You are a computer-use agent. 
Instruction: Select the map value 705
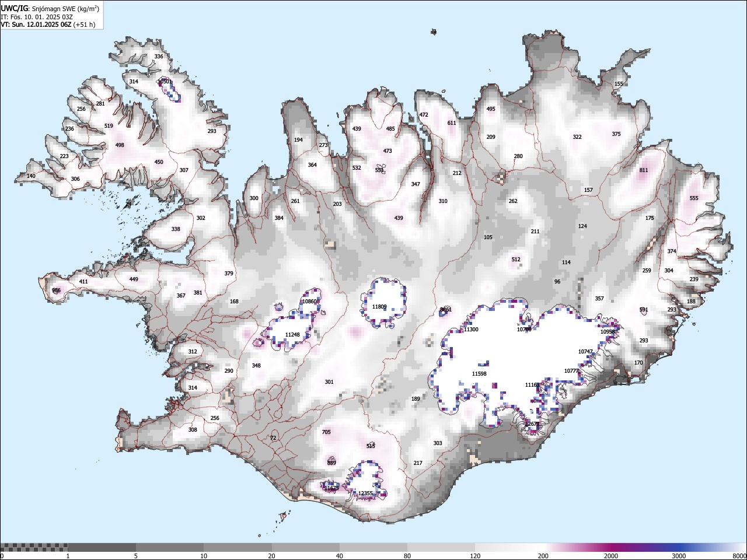point(326,432)
